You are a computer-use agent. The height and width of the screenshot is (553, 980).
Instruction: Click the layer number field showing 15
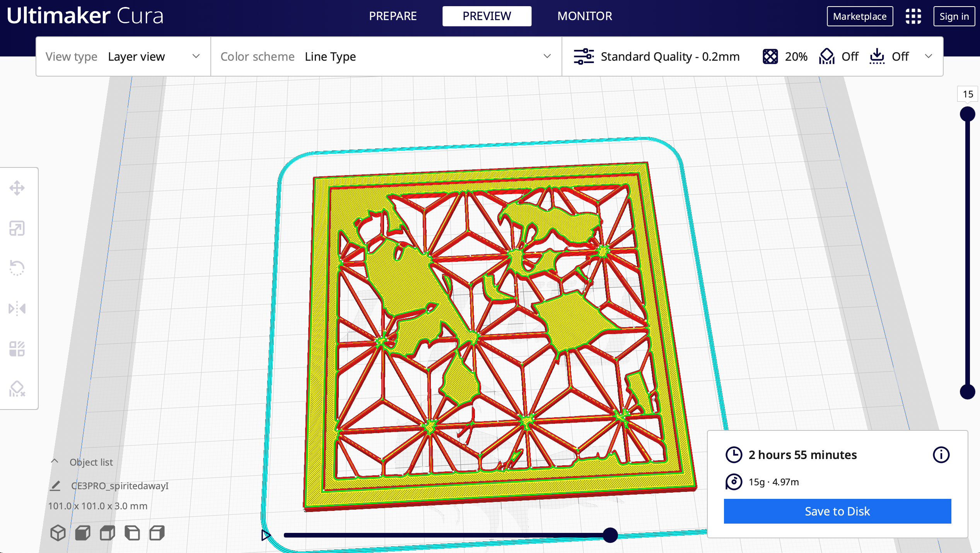[968, 94]
